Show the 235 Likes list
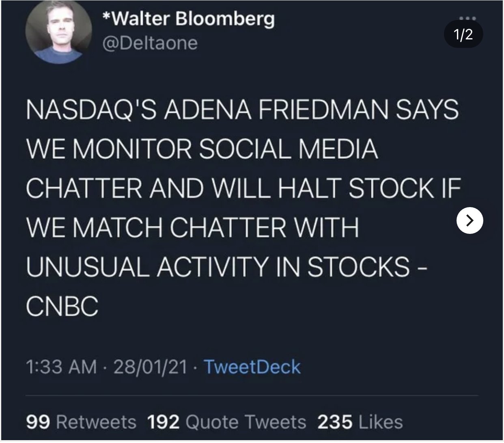The height and width of the screenshot is (443, 504). (360, 422)
